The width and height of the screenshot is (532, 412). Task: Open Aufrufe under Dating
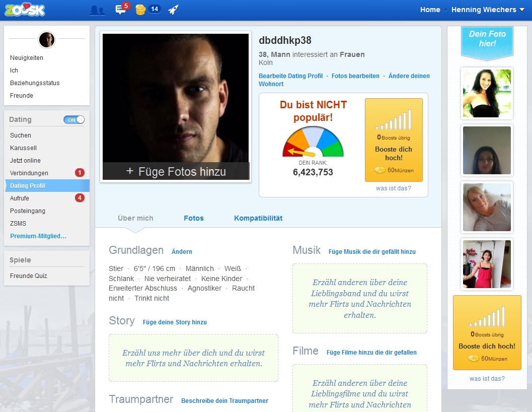pos(19,198)
